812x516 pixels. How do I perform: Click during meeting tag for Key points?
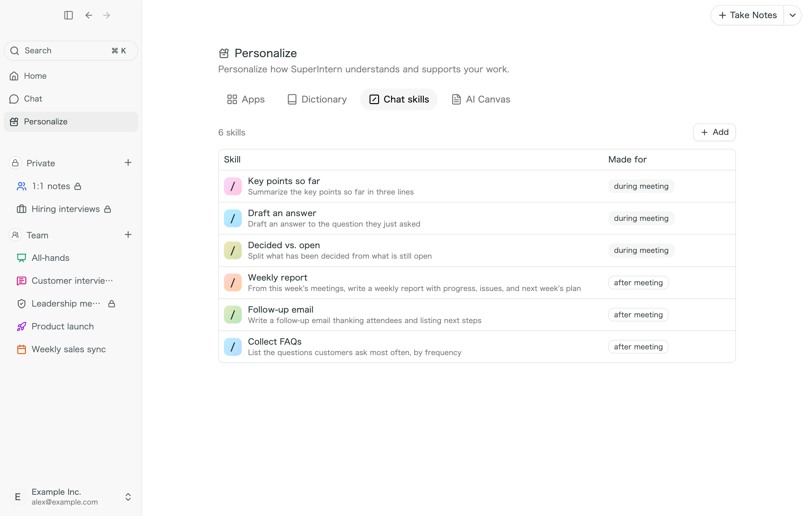pos(641,186)
